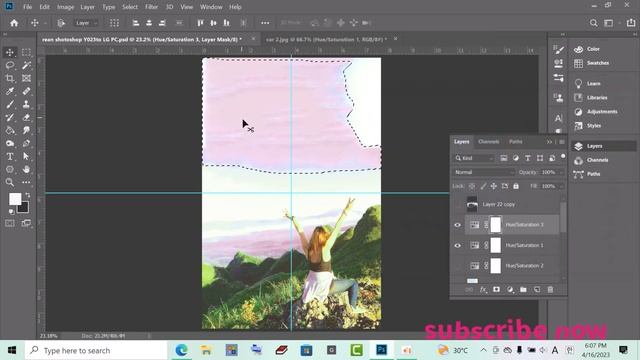The width and height of the screenshot is (640, 360).
Task: Show more options bar items (three dots)
Action: pos(265,23)
